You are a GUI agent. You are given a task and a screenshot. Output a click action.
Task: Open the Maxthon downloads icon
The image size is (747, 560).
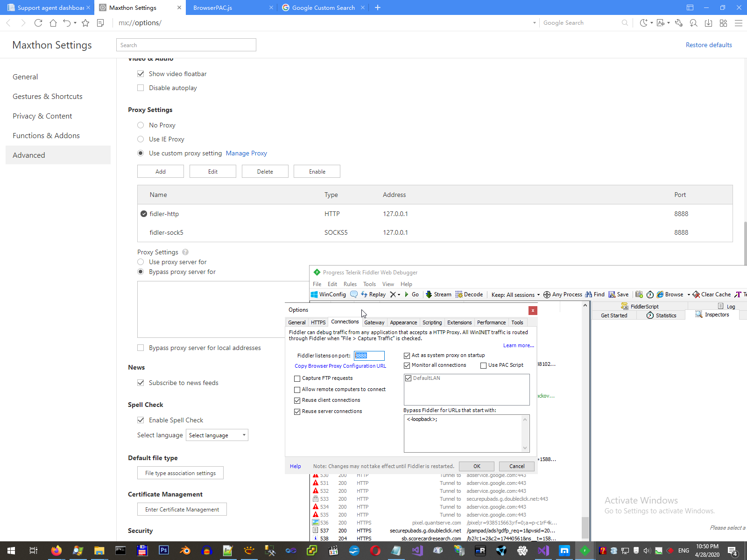pyautogui.click(x=708, y=23)
